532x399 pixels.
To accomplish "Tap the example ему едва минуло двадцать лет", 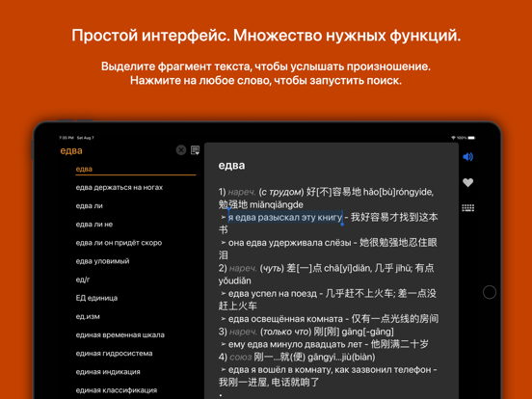I will click(x=295, y=344).
